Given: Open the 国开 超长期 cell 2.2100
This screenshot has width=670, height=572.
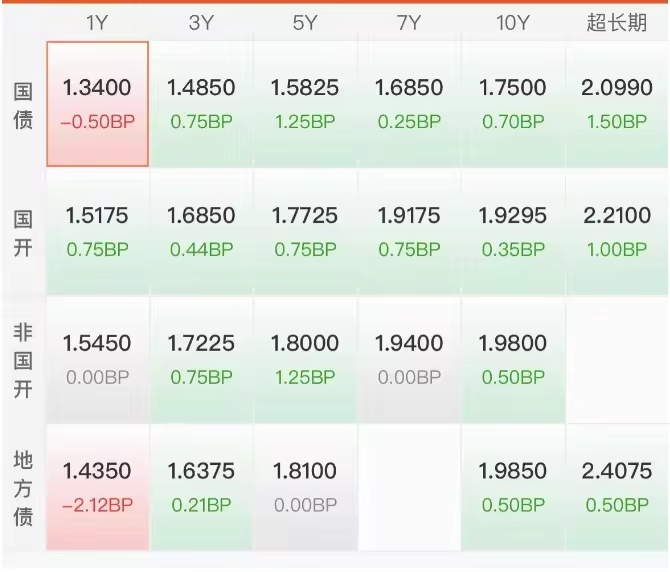Looking at the screenshot, I should 616,232.
